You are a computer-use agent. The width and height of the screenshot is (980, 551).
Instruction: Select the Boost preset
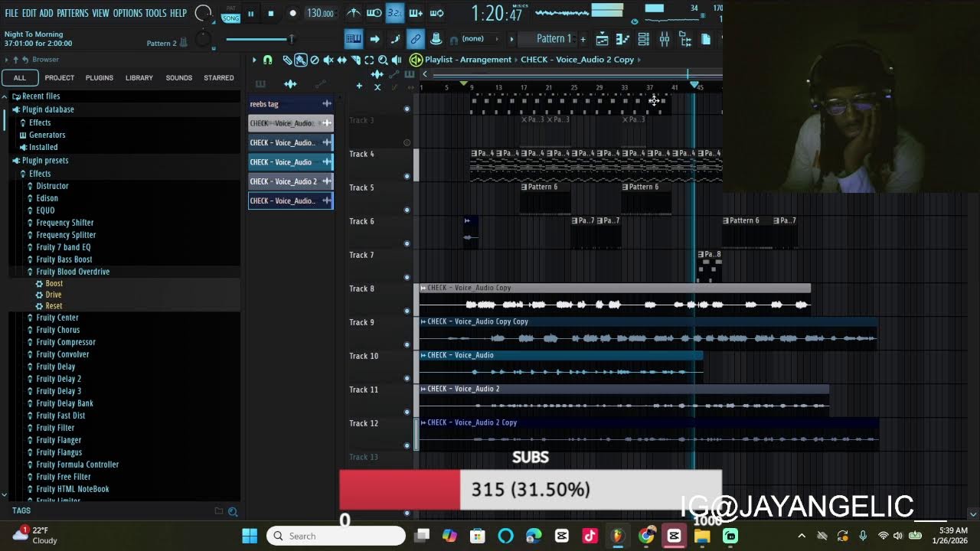pos(54,283)
